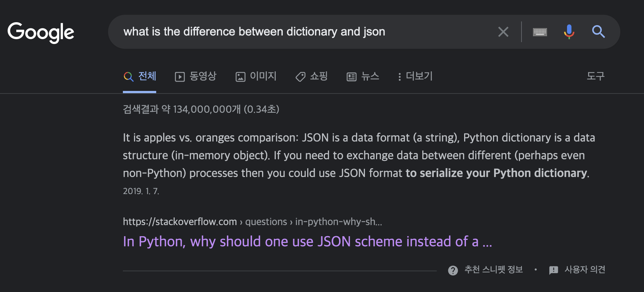This screenshot has width=644, height=292.
Task: Open the on-screen keyboard icon
Action: pyautogui.click(x=539, y=32)
